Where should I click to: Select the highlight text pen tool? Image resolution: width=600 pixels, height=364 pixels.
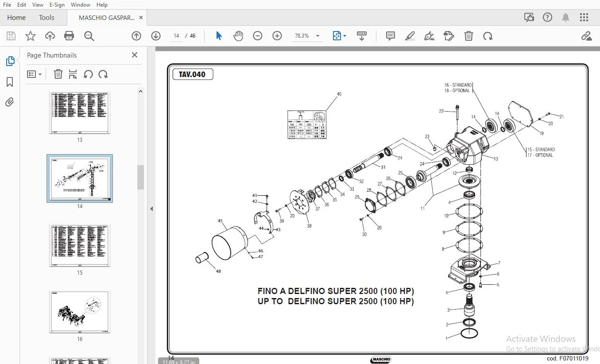pos(410,36)
